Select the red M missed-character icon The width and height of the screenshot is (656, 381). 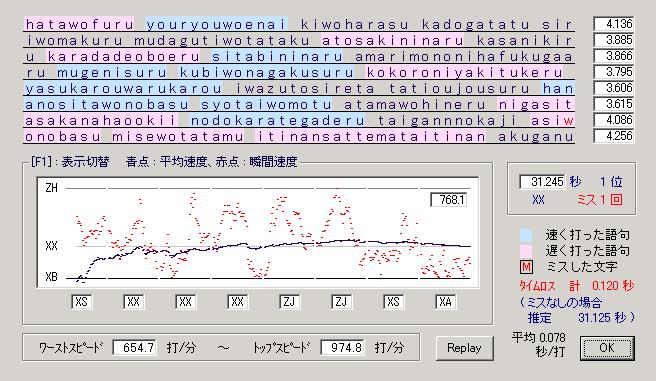pyautogui.click(x=526, y=267)
